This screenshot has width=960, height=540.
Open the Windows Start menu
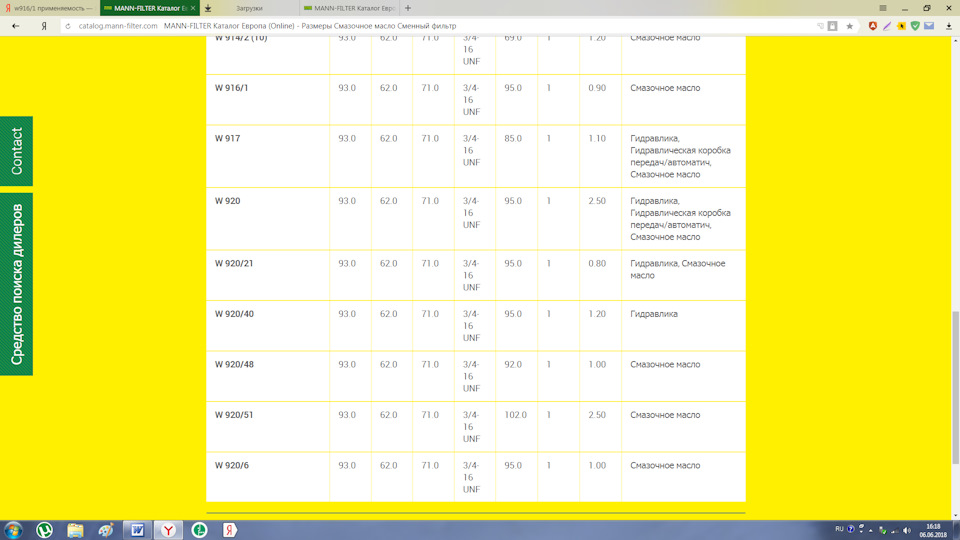(x=14, y=530)
